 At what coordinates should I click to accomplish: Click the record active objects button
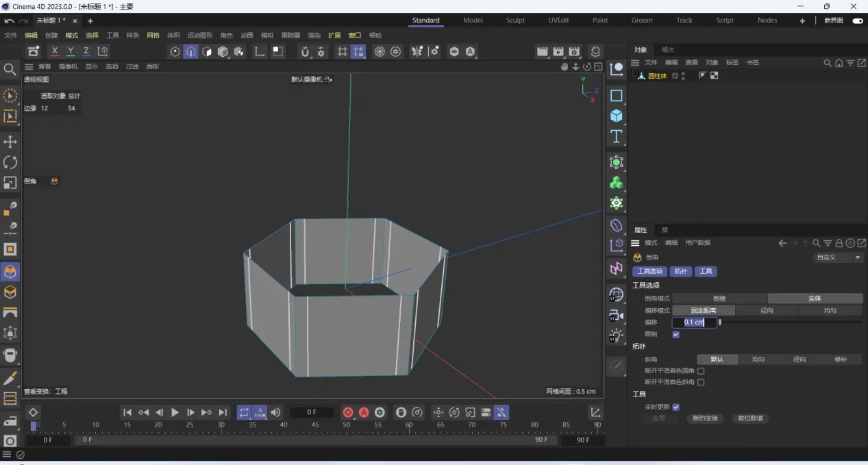click(348, 412)
